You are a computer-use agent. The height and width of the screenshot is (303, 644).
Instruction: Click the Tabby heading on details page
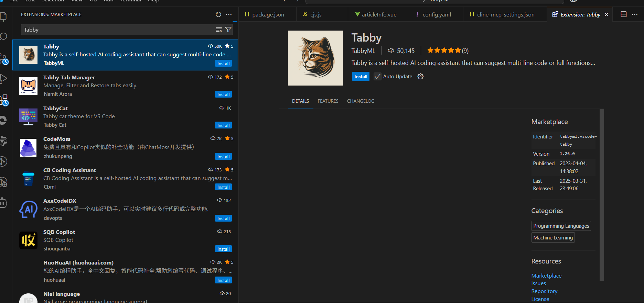366,37
